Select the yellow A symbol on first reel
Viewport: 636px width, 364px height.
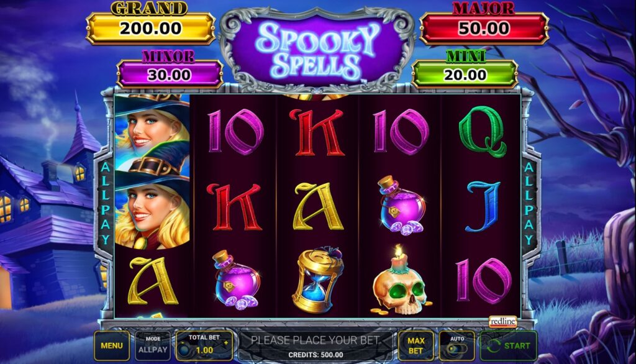click(x=152, y=281)
